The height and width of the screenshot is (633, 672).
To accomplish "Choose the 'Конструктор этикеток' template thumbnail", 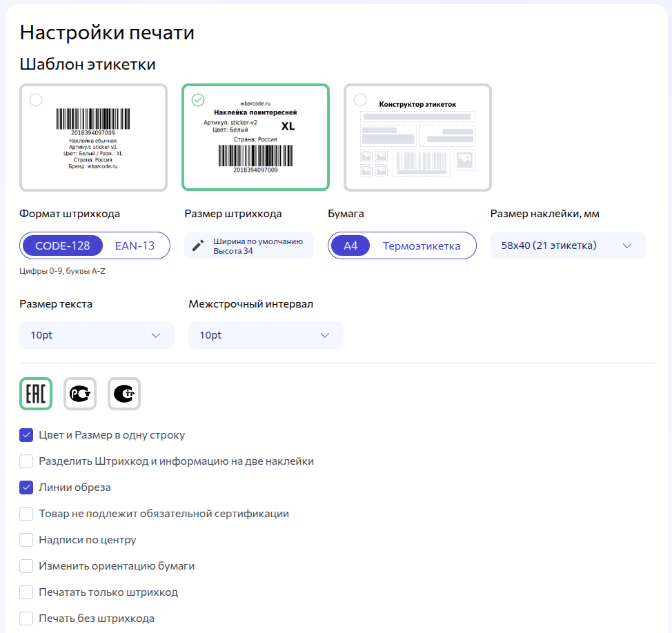I will click(417, 137).
